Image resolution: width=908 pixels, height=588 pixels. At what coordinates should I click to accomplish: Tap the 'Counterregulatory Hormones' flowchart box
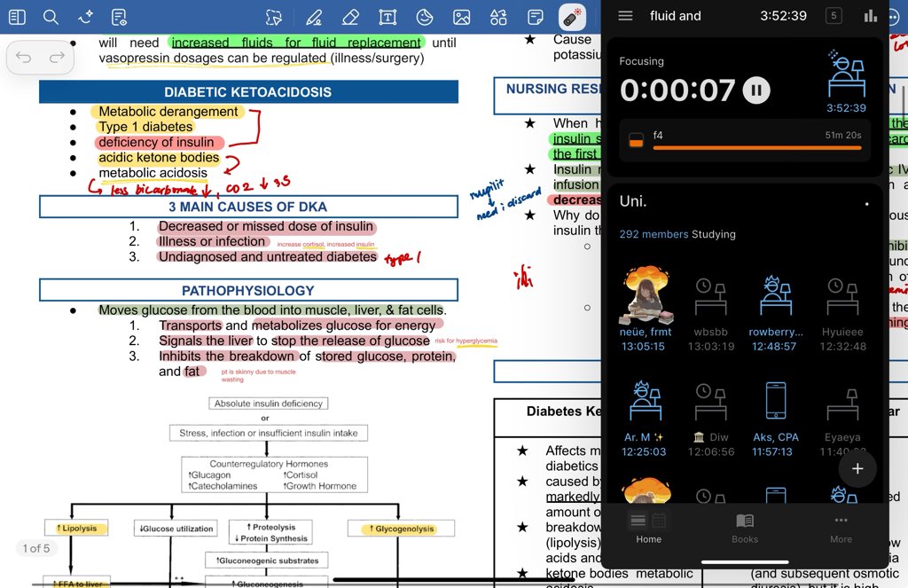tap(274, 474)
